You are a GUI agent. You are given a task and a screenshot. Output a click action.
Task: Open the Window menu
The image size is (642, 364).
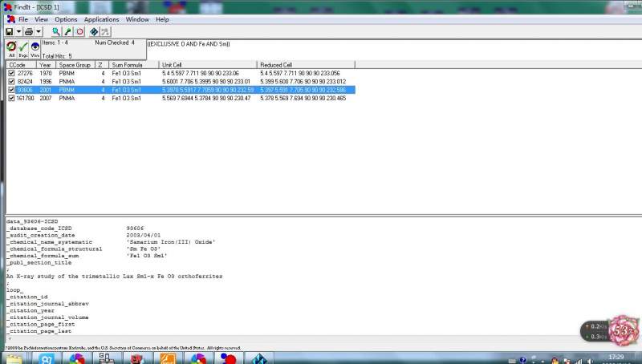(x=137, y=19)
